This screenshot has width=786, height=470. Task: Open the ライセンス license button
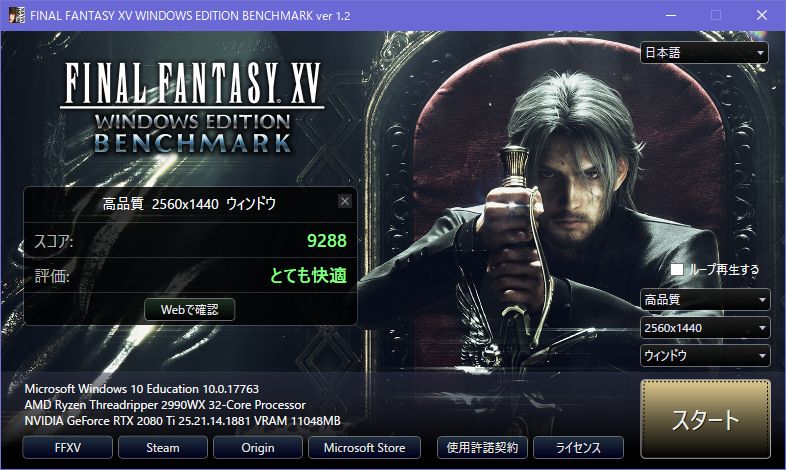click(x=578, y=447)
